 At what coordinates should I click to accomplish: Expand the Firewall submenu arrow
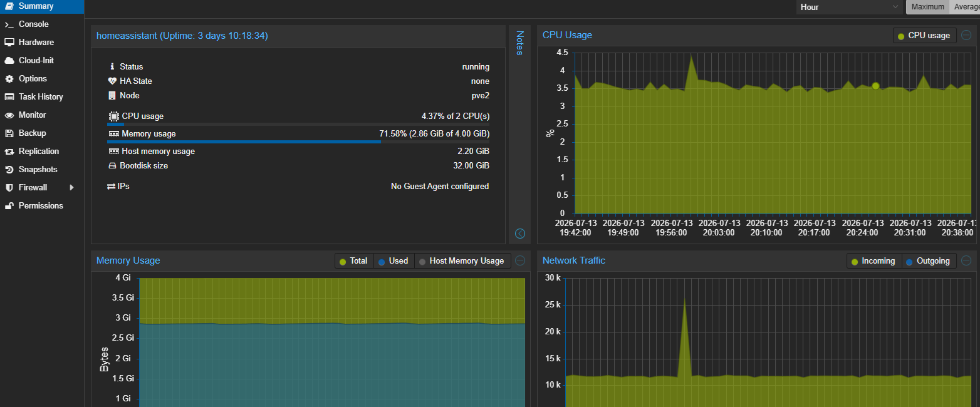[x=71, y=188]
